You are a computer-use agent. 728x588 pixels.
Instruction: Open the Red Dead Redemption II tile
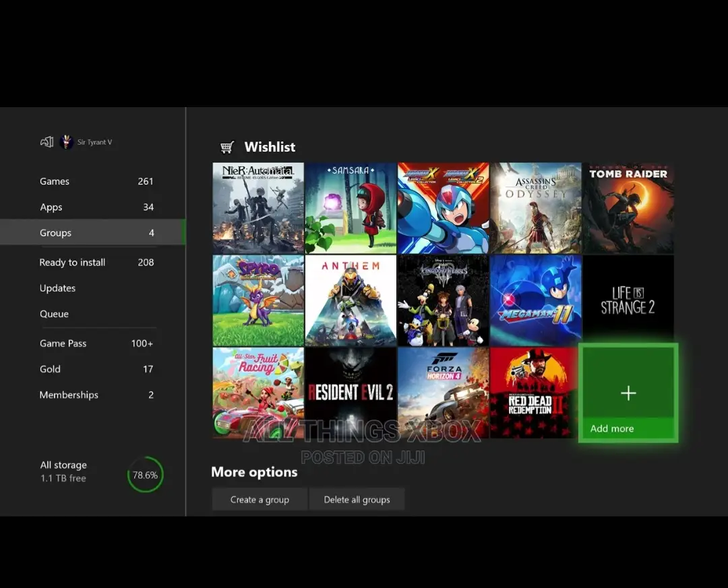[534, 393]
